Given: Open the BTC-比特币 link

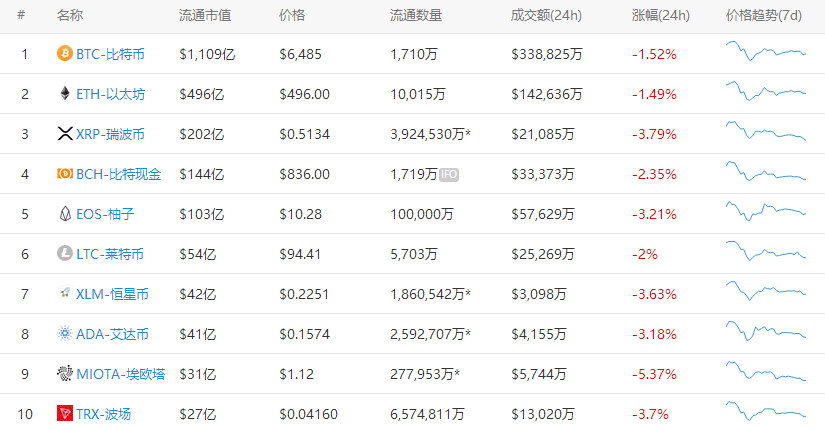Looking at the screenshot, I should (x=110, y=54).
